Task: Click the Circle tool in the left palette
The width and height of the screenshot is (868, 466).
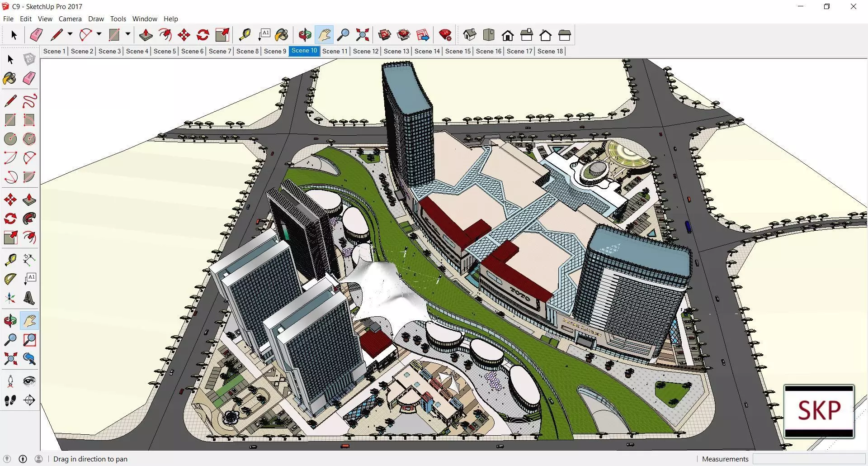Action: pyautogui.click(x=10, y=139)
